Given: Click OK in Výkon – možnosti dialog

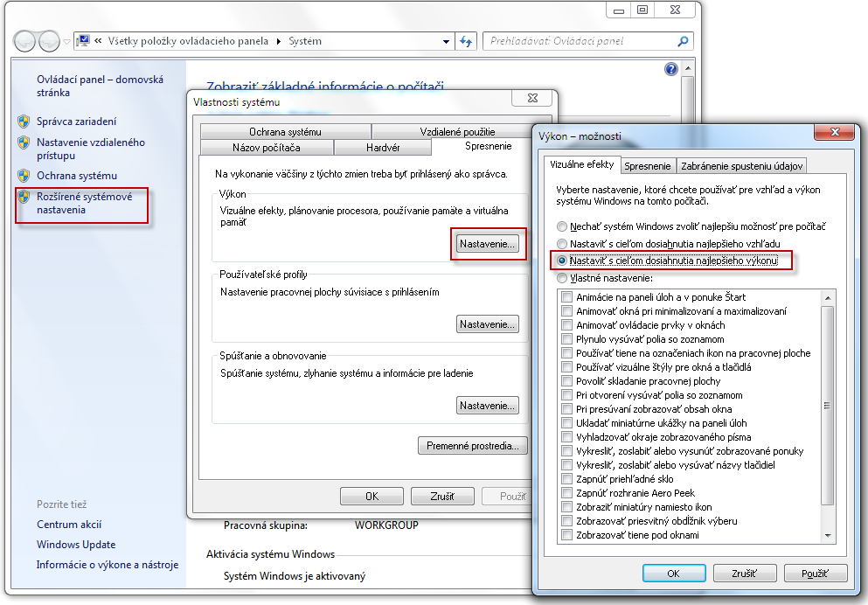Looking at the screenshot, I should tap(674, 574).
